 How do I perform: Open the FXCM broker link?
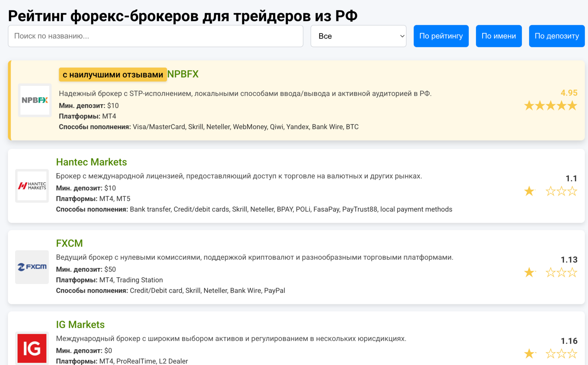(x=69, y=243)
